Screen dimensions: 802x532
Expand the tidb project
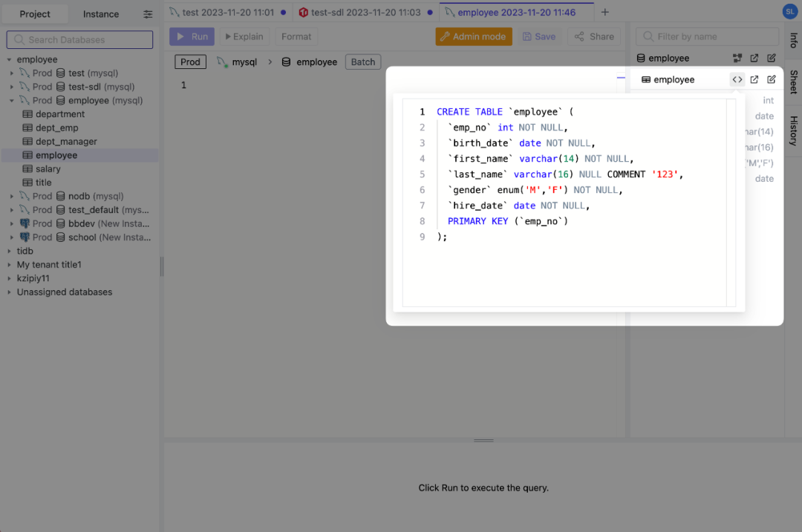coord(9,251)
